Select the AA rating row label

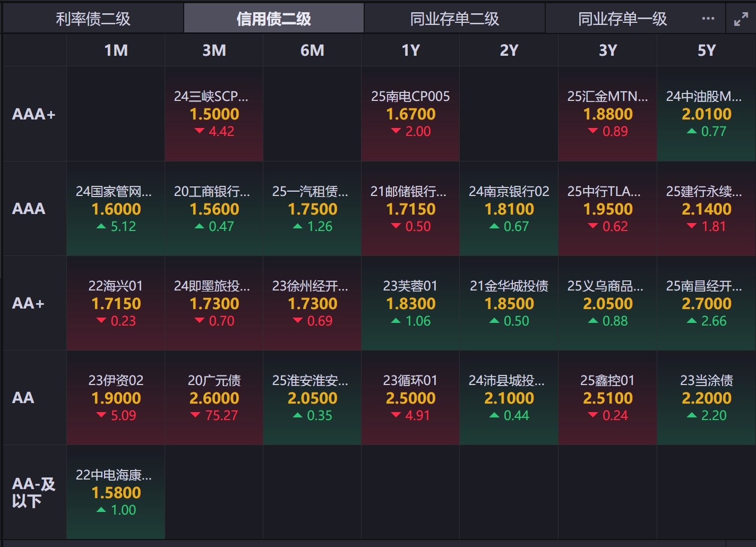click(x=23, y=398)
